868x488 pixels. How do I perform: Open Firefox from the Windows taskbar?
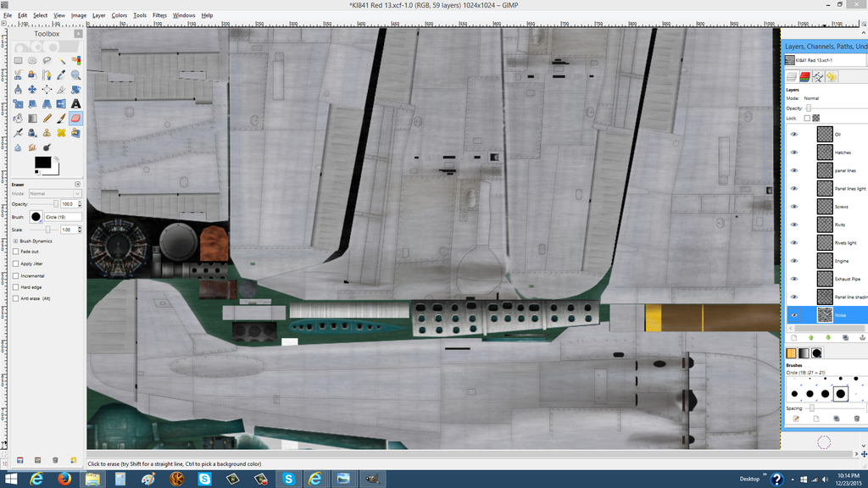coord(64,479)
